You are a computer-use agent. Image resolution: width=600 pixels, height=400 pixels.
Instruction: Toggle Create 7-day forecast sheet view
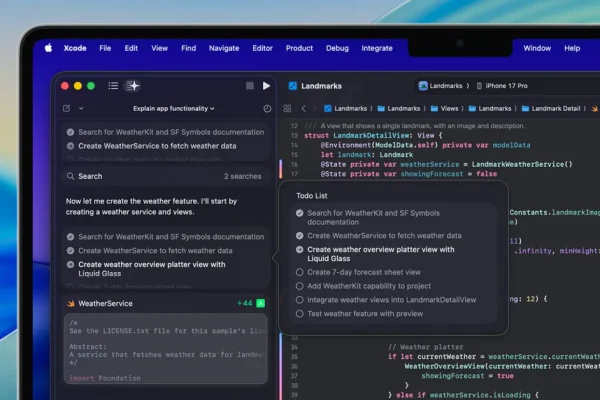point(300,272)
